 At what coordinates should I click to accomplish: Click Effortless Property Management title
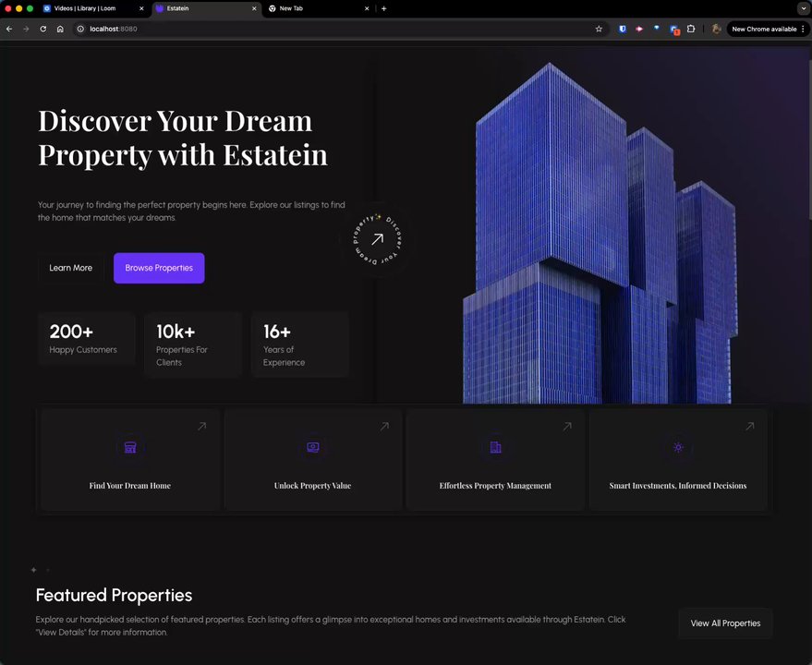495,486
